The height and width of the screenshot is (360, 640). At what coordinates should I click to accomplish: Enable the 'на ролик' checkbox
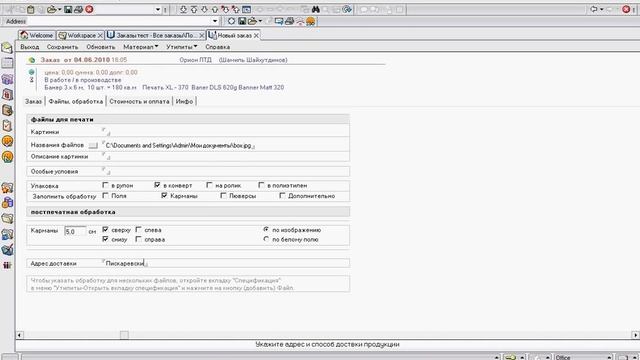coord(209,185)
